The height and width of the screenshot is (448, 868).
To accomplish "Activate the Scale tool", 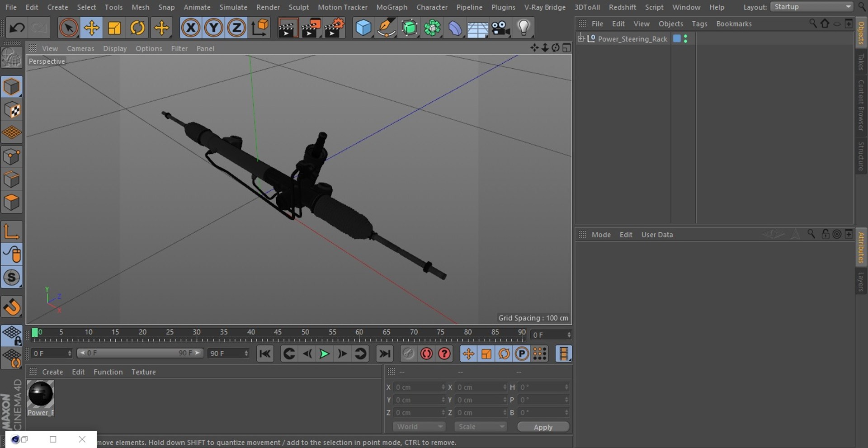I will (x=114, y=28).
